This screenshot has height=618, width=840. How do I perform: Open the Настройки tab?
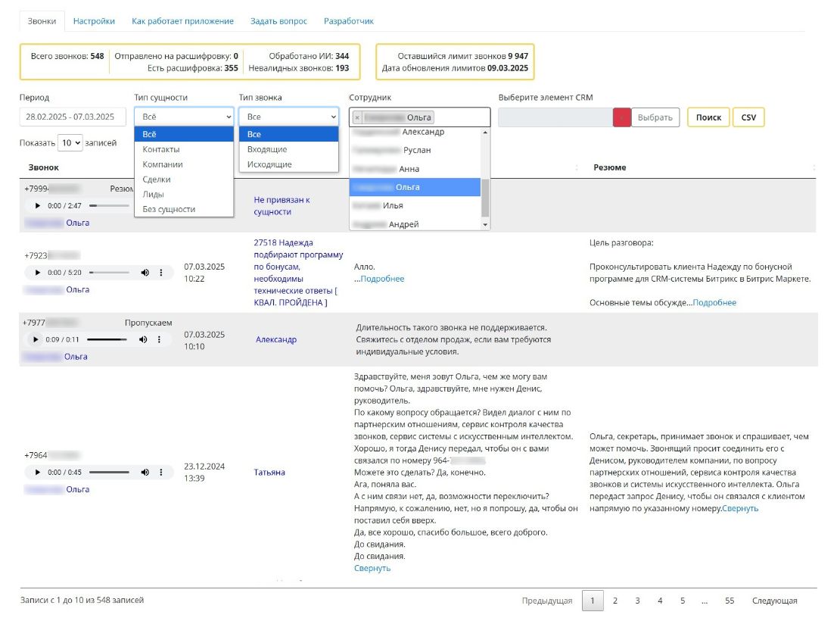94,21
